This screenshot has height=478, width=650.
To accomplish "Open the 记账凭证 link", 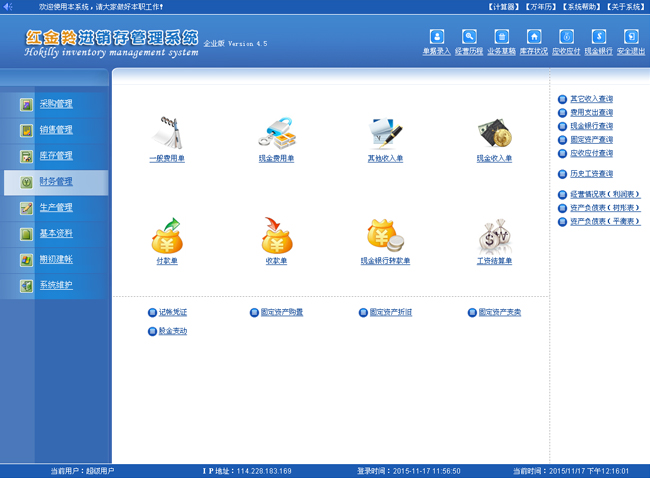I will click(172, 313).
